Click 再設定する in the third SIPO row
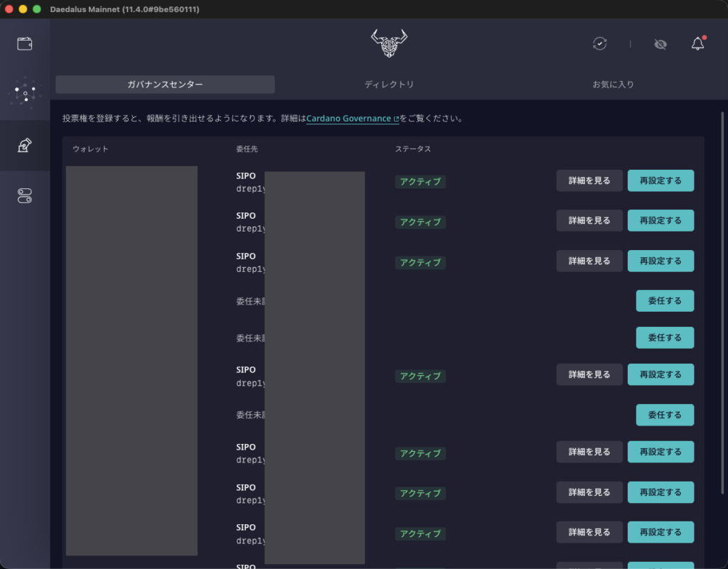The width and height of the screenshot is (728, 569). pos(660,261)
